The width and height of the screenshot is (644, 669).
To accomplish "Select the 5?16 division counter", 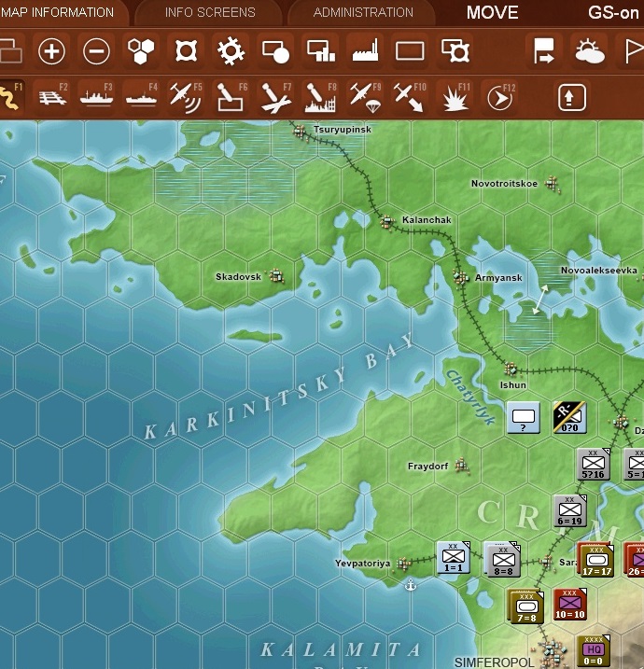I will tap(594, 464).
